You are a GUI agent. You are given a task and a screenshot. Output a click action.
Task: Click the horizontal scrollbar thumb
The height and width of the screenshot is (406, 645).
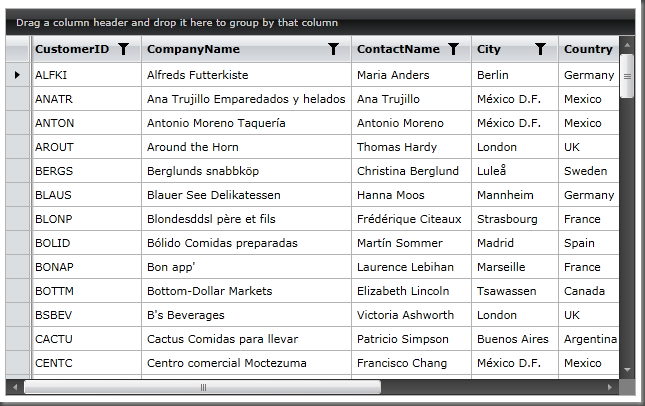(202, 386)
